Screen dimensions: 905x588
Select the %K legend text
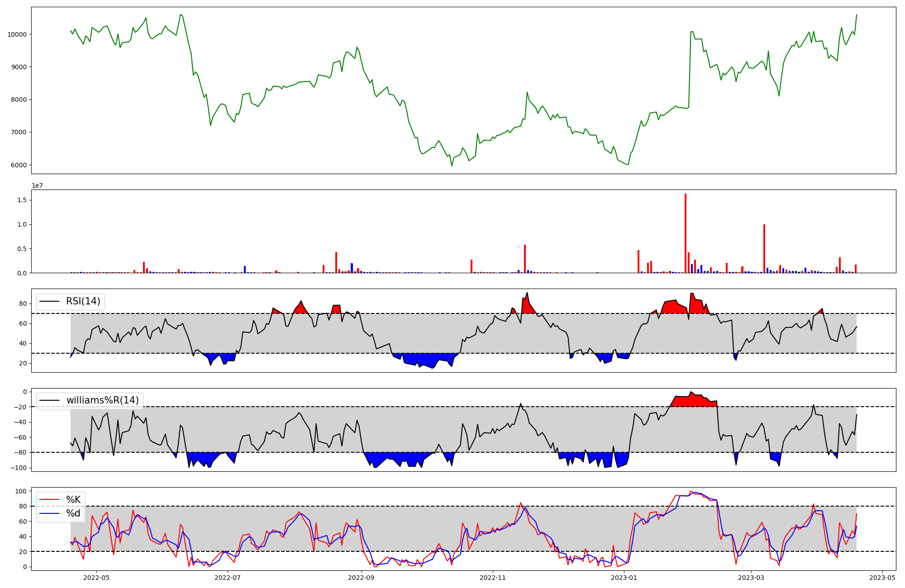[73, 499]
